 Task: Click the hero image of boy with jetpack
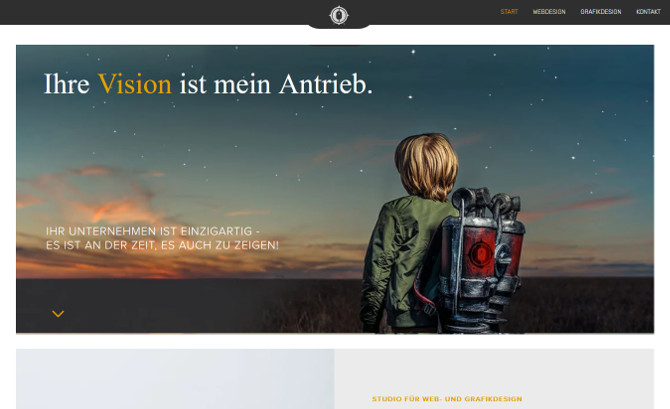335,189
